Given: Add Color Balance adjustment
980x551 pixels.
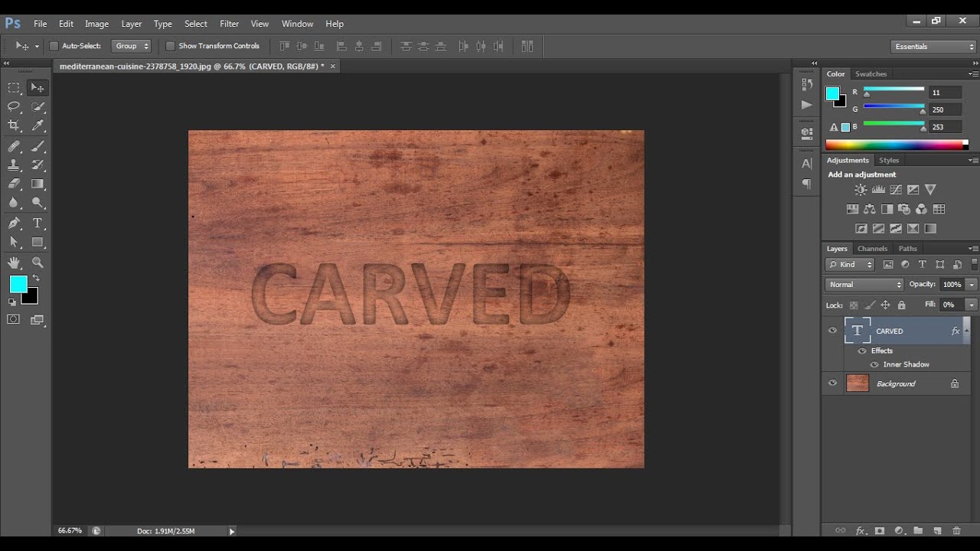Looking at the screenshot, I should (870, 209).
